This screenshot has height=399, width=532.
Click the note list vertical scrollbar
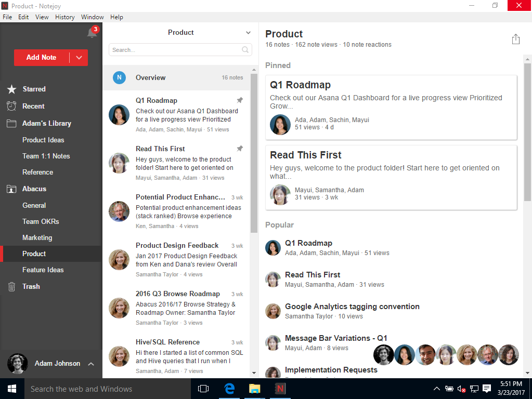(254, 156)
